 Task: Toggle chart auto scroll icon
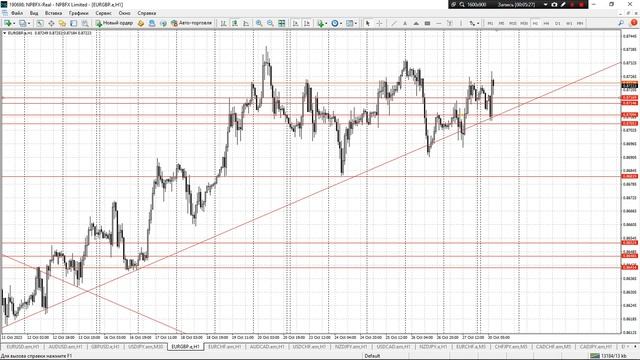click(296, 23)
